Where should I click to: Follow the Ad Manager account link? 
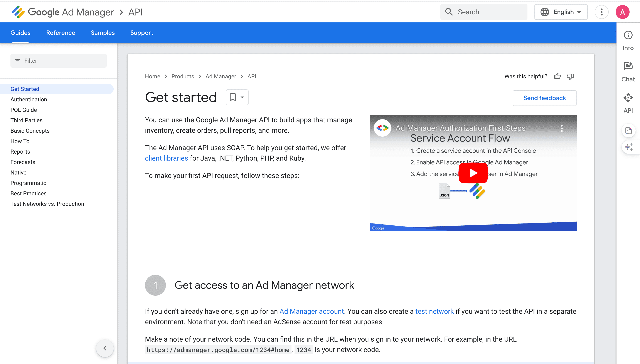[312, 311]
